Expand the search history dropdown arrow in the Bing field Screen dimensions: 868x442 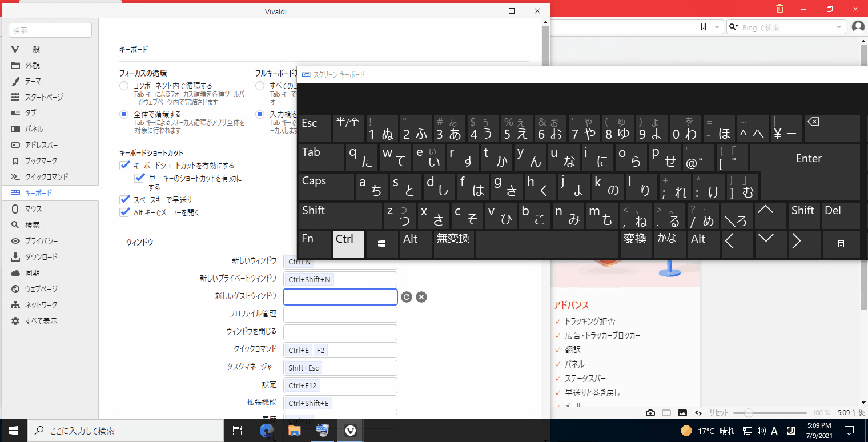click(x=839, y=27)
